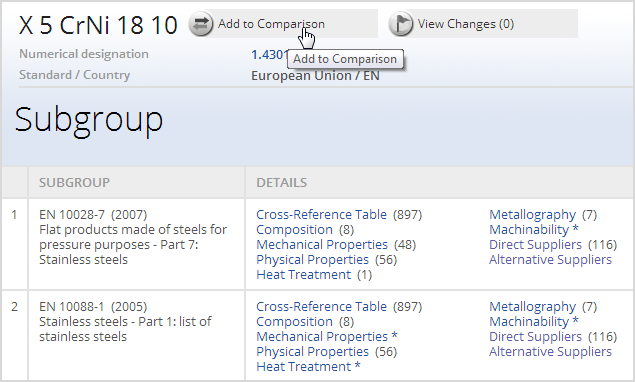The width and height of the screenshot is (635, 382).
Task: Open Machinability link in EN 10028-7 row
Action: pos(529,229)
